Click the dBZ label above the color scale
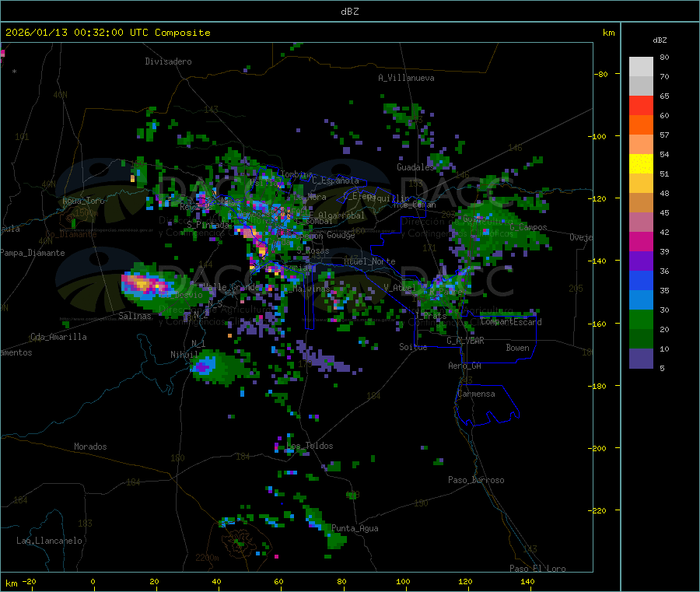 (x=660, y=40)
